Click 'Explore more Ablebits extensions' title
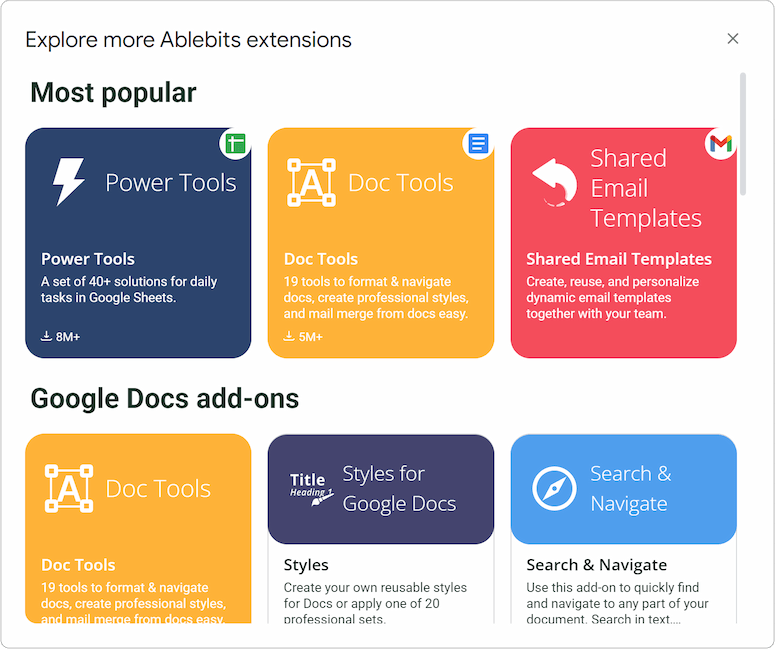 pos(188,40)
